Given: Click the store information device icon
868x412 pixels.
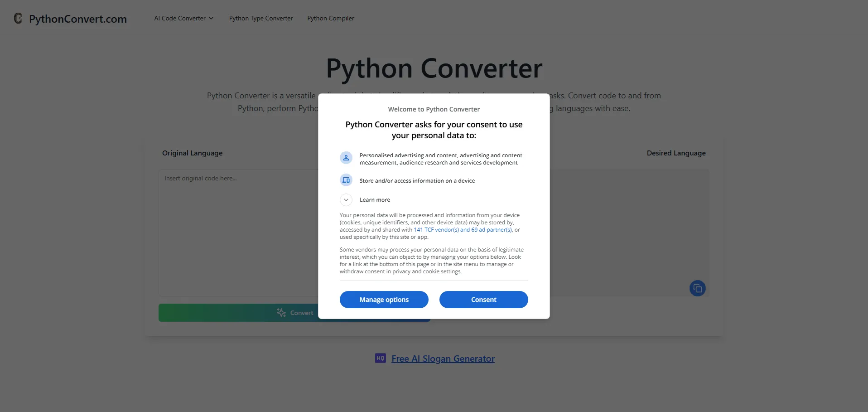Looking at the screenshot, I should pos(346,180).
